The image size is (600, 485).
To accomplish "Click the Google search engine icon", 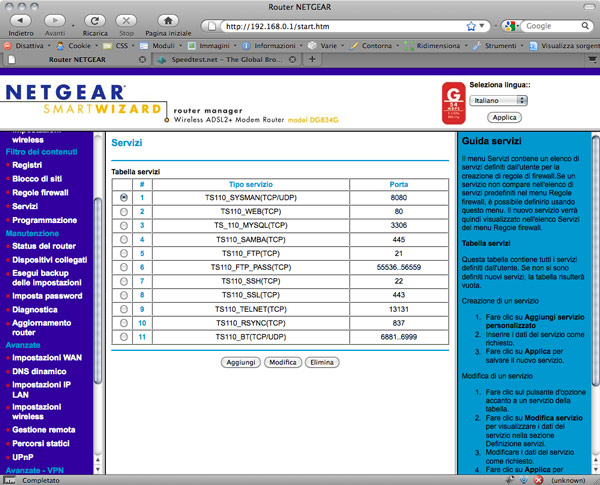I will (x=510, y=26).
